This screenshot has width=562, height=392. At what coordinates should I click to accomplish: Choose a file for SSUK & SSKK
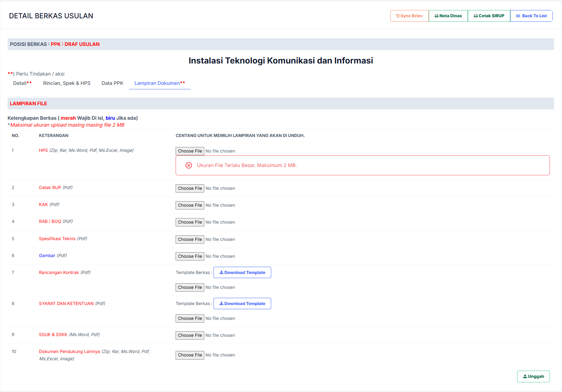click(x=190, y=335)
